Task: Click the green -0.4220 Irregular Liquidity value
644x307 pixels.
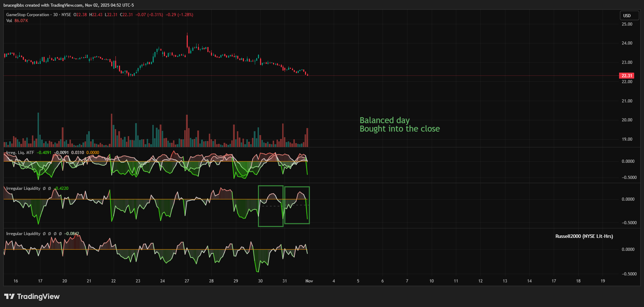Action: 62,188
